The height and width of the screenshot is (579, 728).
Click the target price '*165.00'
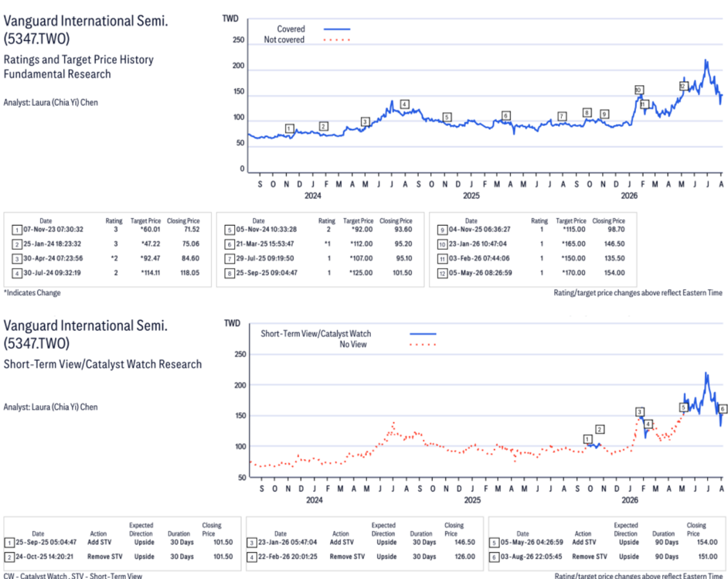pos(573,244)
